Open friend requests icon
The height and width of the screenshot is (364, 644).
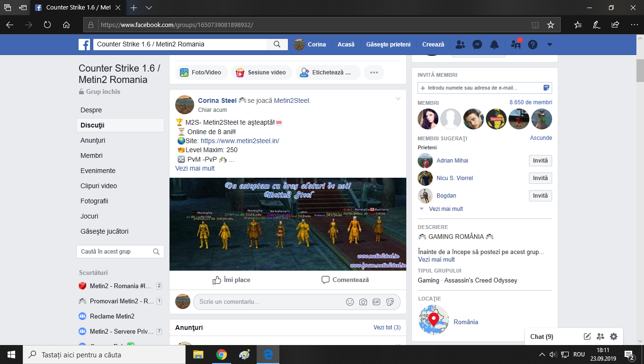(460, 45)
